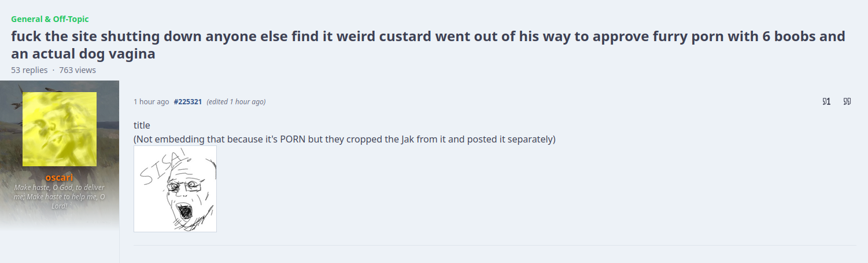
Task: Visit the oscari user profile name
Action: pos(60,178)
